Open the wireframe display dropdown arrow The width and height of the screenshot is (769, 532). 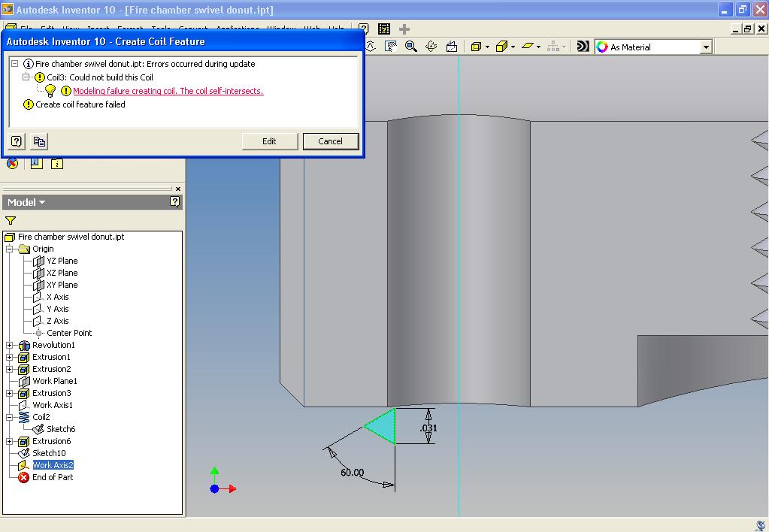pos(487,47)
